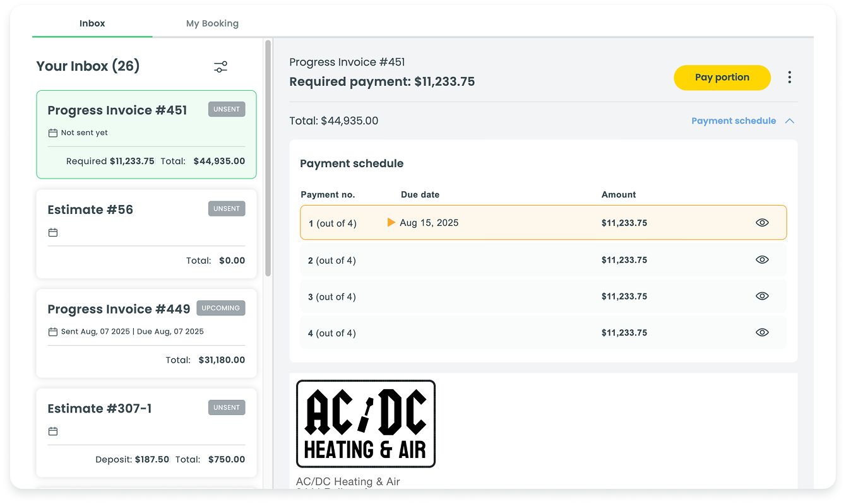
Task: Switch to the My Booking tab
Action: pos(212,23)
